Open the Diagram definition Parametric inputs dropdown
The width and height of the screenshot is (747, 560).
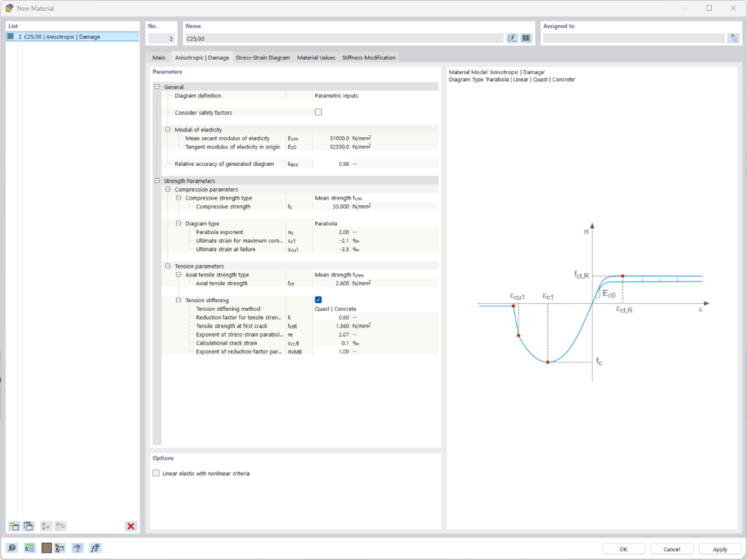(376, 95)
